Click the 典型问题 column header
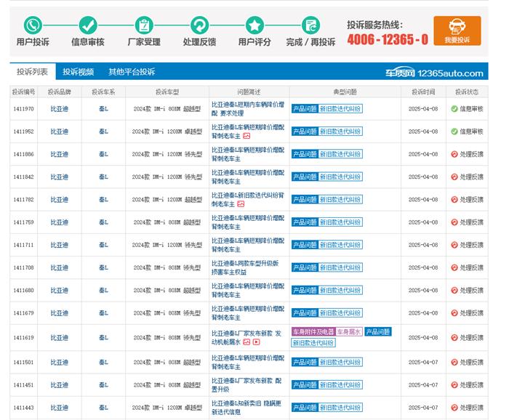Image resolution: width=509 pixels, height=420 pixels. pyautogui.click(x=345, y=92)
